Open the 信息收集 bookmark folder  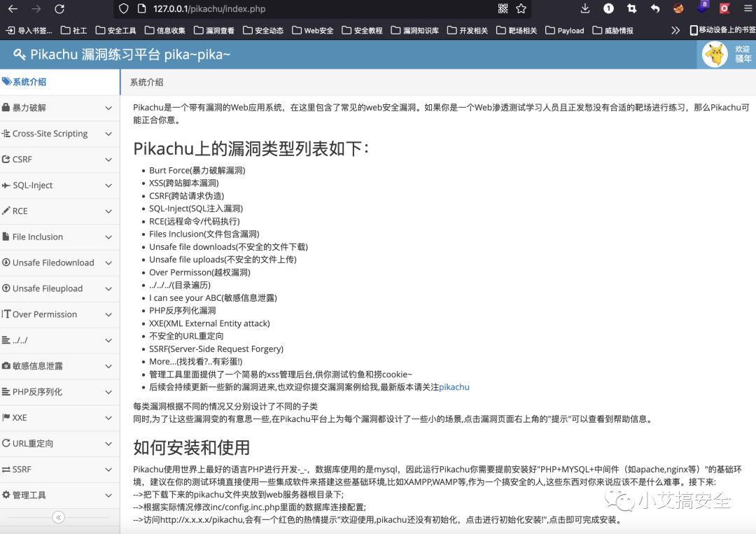(165, 30)
